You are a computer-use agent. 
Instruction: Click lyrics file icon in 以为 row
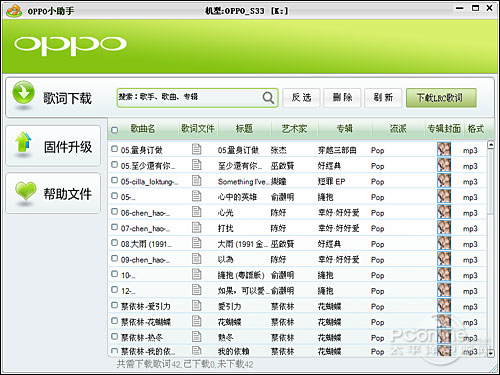197,258
